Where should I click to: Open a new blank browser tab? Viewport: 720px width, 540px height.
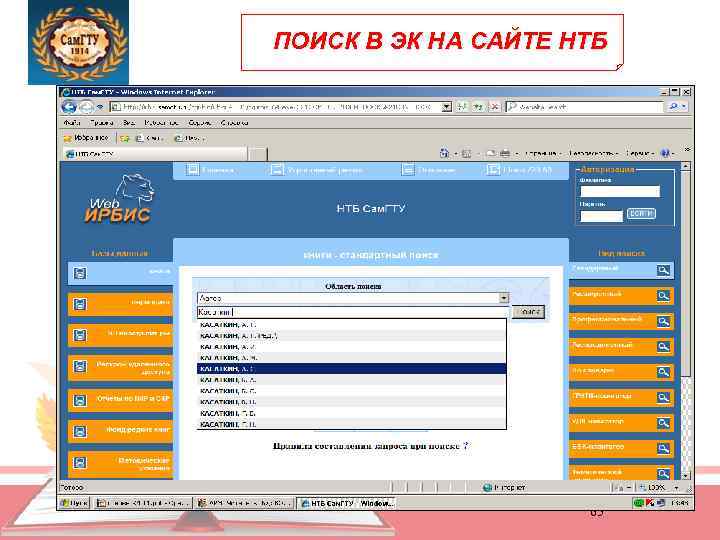tap(257, 154)
